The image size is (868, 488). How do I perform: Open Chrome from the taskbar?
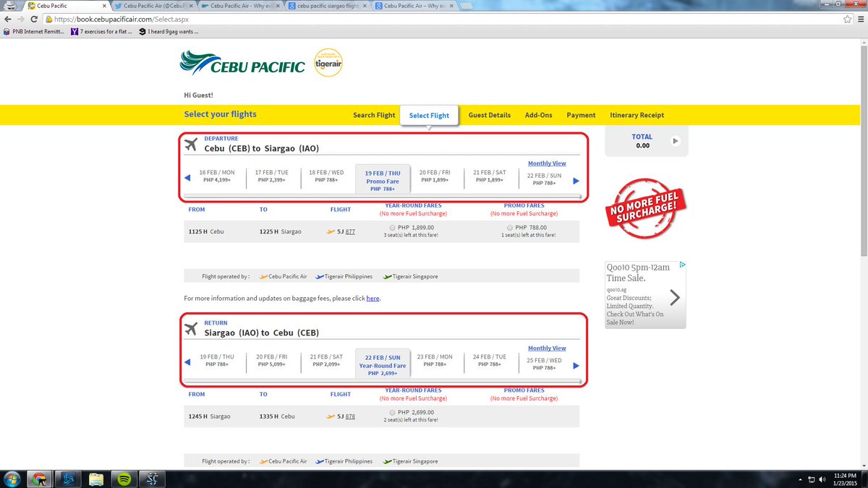point(41,479)
